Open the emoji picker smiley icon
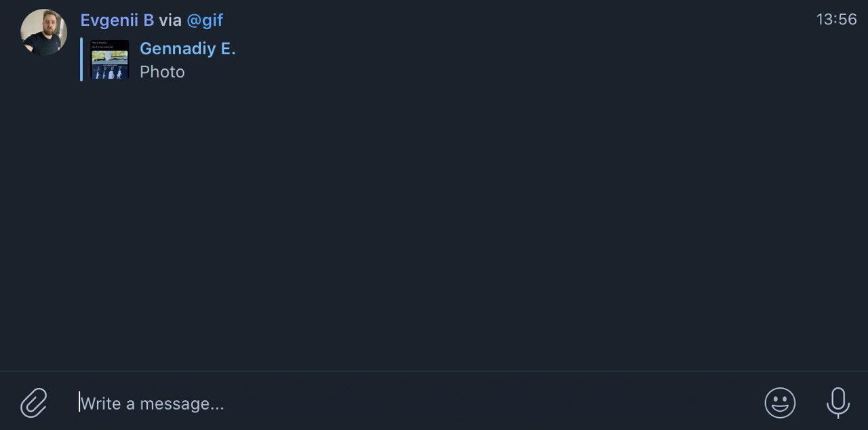The width and height of the screenshot is (868, 430). point(780,403)
